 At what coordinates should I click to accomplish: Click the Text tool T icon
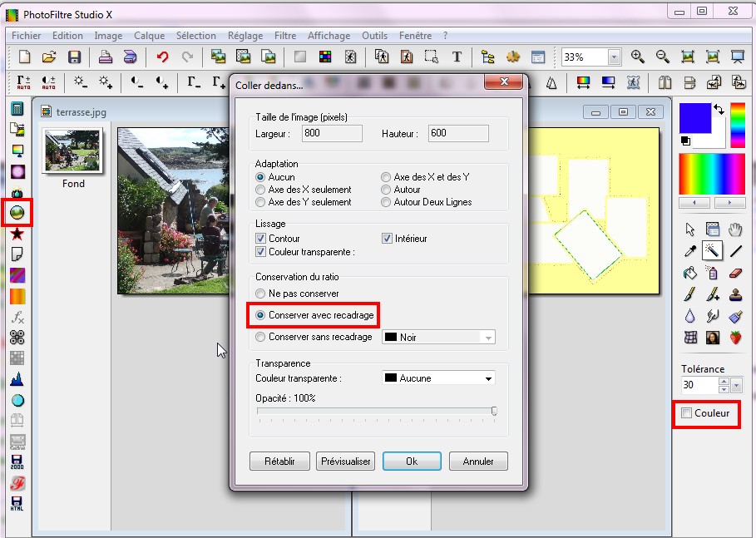[x=457, y=57]
